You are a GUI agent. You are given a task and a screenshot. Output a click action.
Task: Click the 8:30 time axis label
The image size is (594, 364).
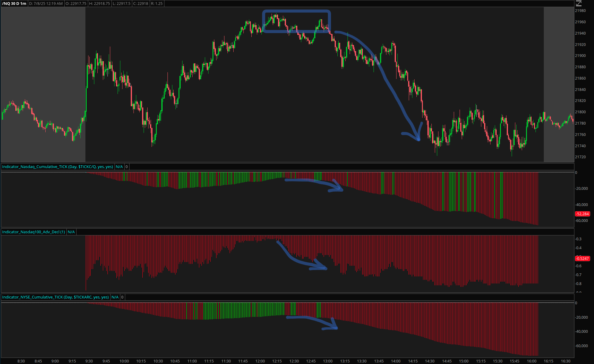tap(21, 361)
